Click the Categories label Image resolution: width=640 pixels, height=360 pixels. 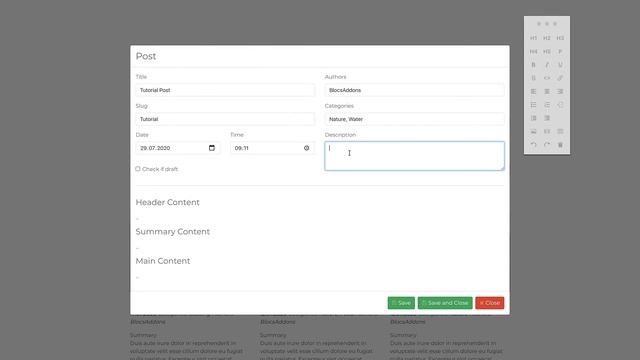point(339,106)
